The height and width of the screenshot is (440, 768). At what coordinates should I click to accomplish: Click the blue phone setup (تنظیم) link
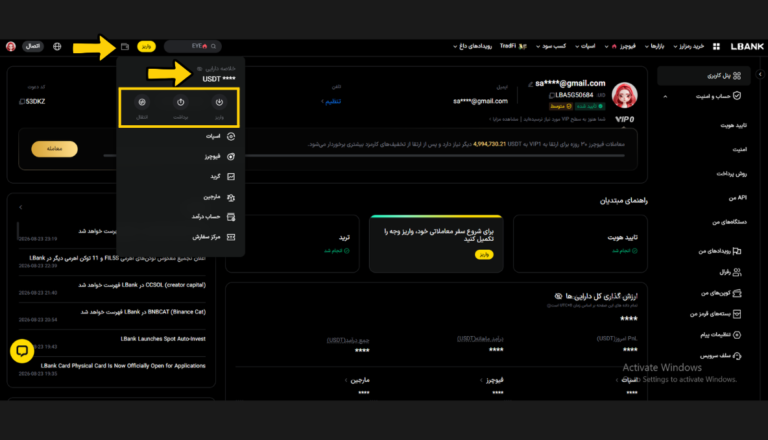pos(332,101)
